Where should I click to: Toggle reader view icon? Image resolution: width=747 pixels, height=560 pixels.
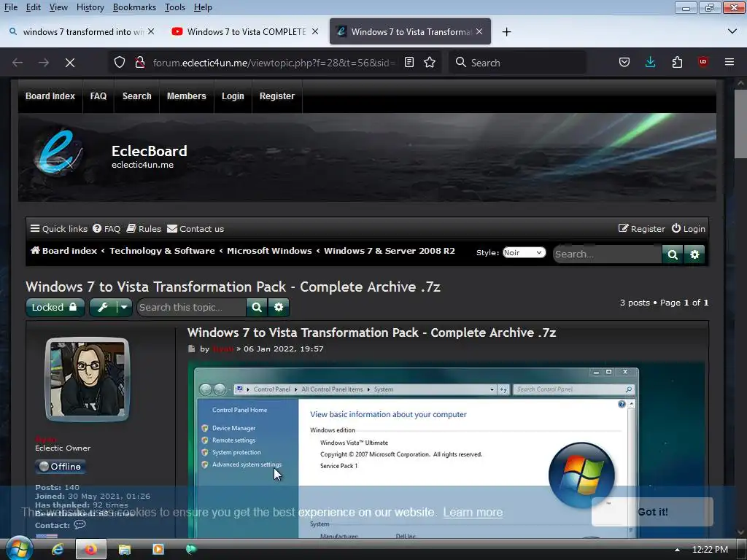[x=409, y=63]
